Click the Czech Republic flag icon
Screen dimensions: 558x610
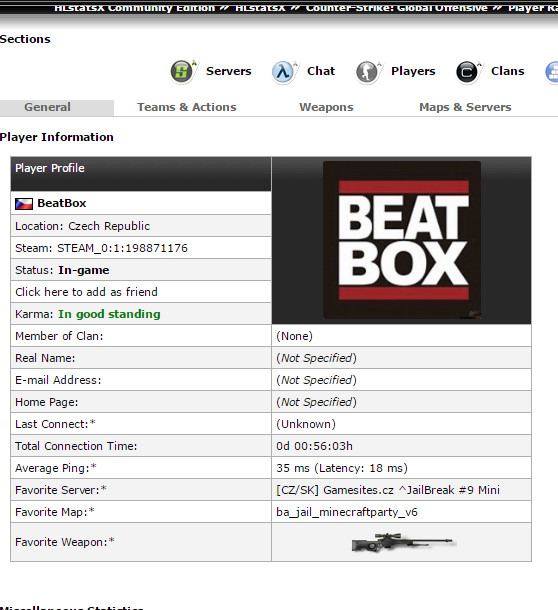point(24,204)
